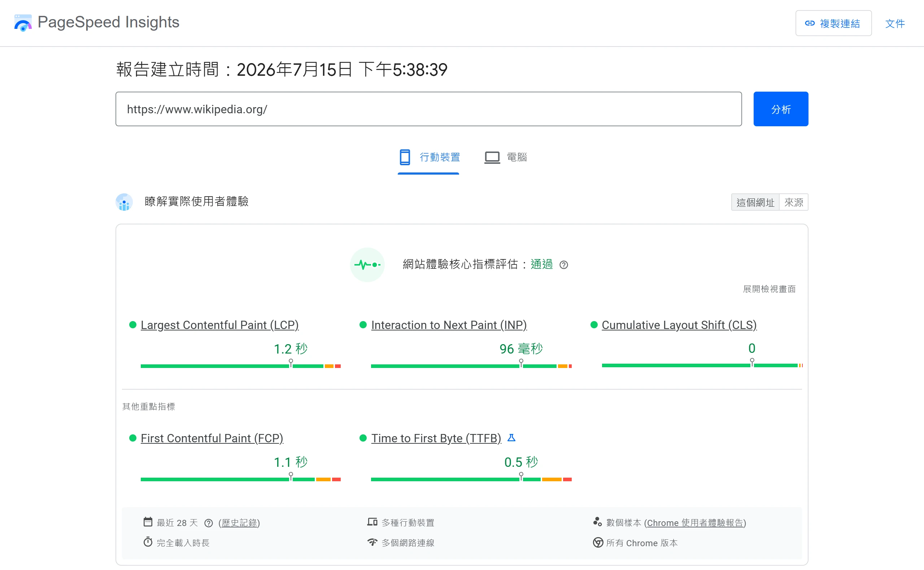The width and height of the screenshot is (924, 570).
Task: Expand view via 展開檢視畫面
Action: [x=769, y=289]
